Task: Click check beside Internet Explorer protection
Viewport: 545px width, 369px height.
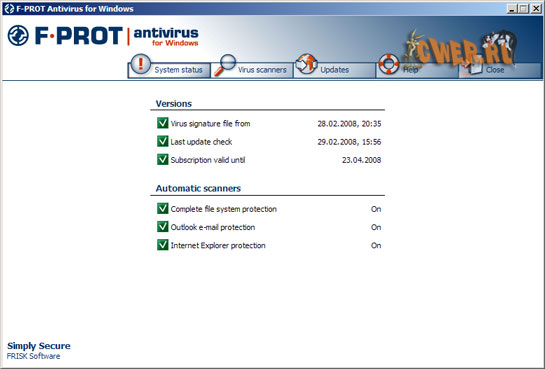Action: tap(162, 245)
